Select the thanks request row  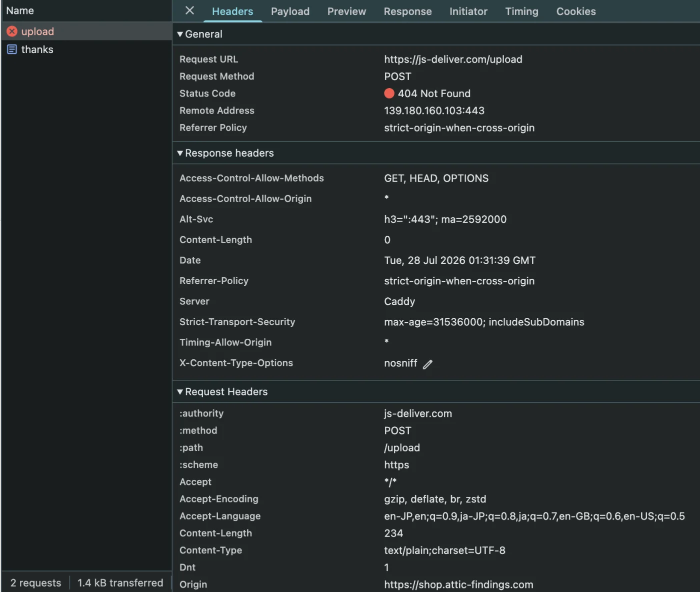[x=86, y=50]
